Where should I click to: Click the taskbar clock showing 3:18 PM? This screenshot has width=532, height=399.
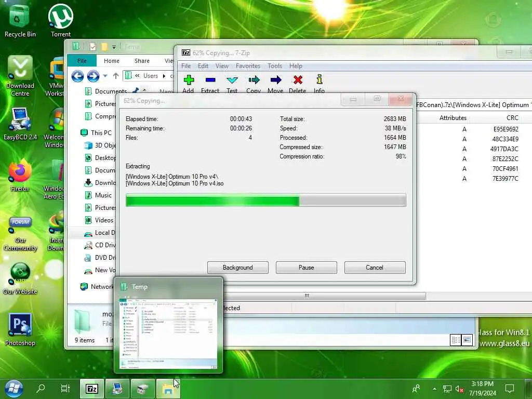pos(483,389)
